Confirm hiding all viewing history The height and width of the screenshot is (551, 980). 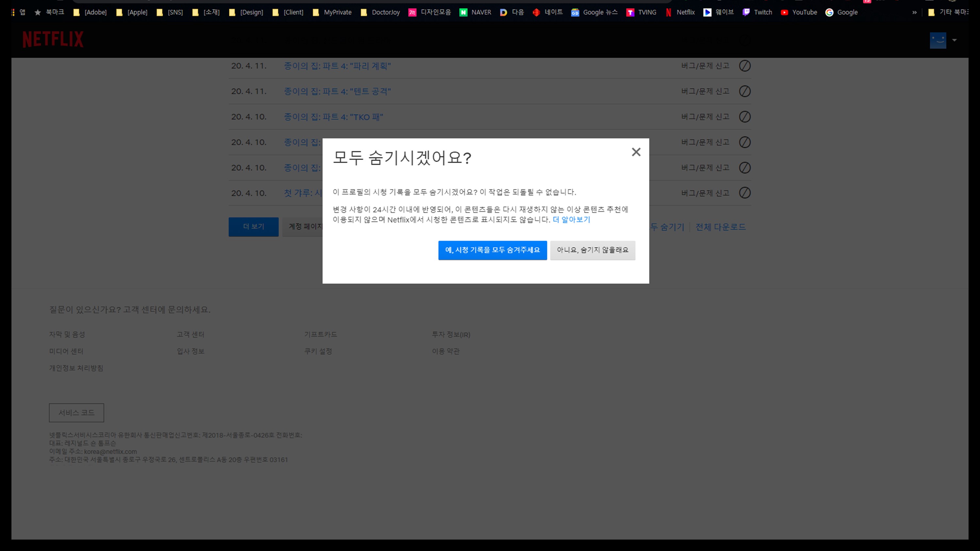pos(492,250)
